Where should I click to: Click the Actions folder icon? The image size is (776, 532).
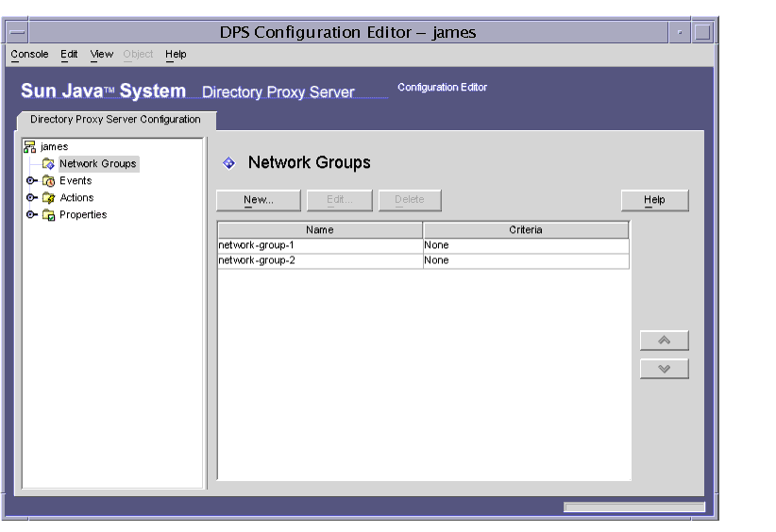(48, 198)
